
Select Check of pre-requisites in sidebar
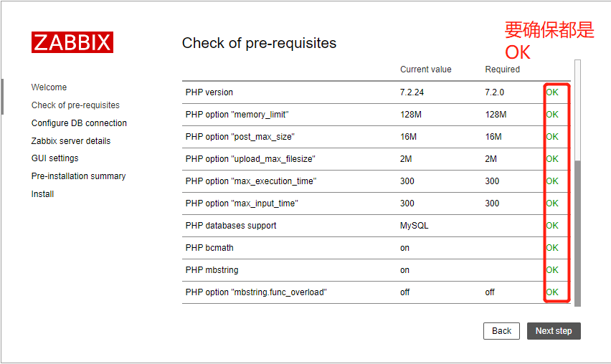point(75,105)
